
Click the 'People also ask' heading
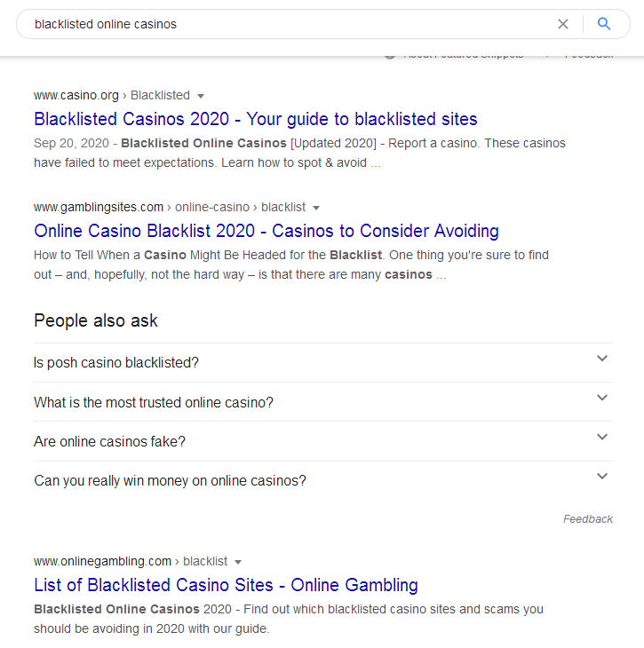96,320
